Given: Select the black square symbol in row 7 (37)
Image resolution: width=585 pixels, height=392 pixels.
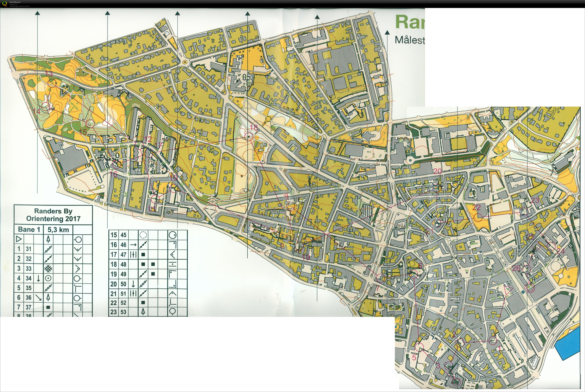Looking at the screenshot, I should (48, 307).
